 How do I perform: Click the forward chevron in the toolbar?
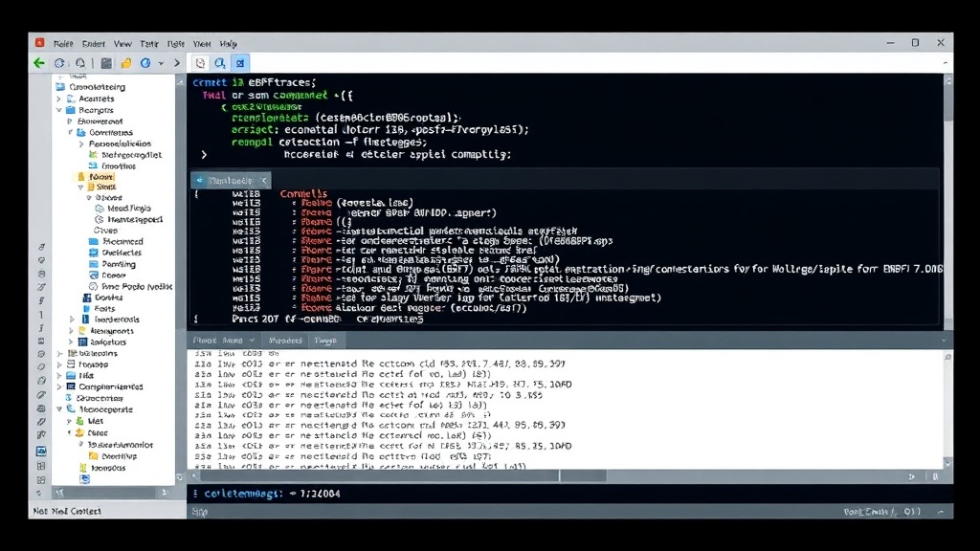pos(177,63)
